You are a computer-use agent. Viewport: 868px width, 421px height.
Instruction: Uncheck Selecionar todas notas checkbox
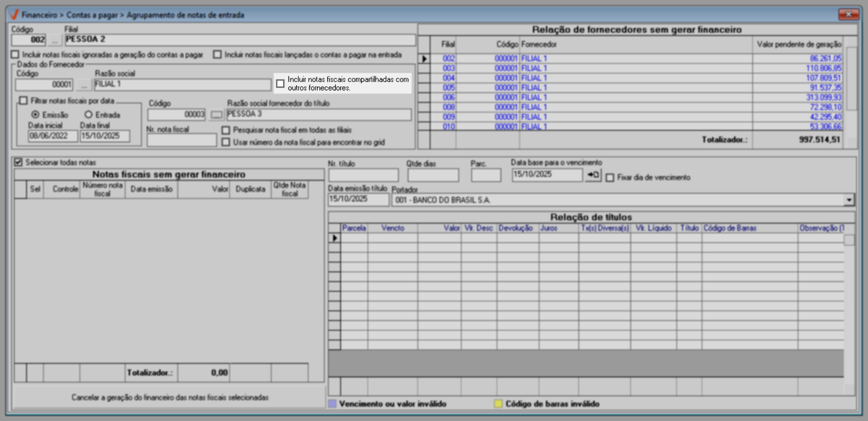[19, 162]
